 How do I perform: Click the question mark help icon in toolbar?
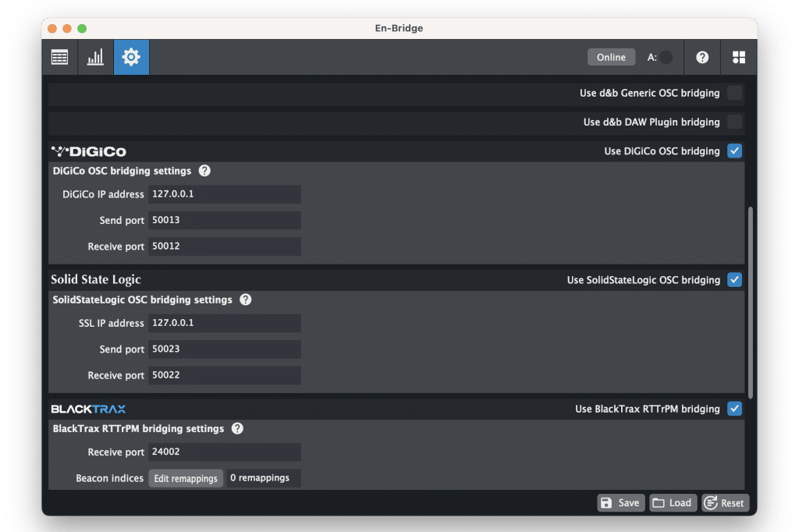[702, 57]
